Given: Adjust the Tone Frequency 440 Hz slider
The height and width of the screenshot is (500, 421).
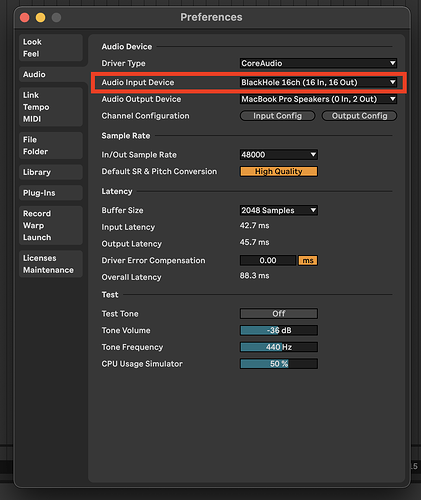Looking at the screenshot, I should pos(279,347).
